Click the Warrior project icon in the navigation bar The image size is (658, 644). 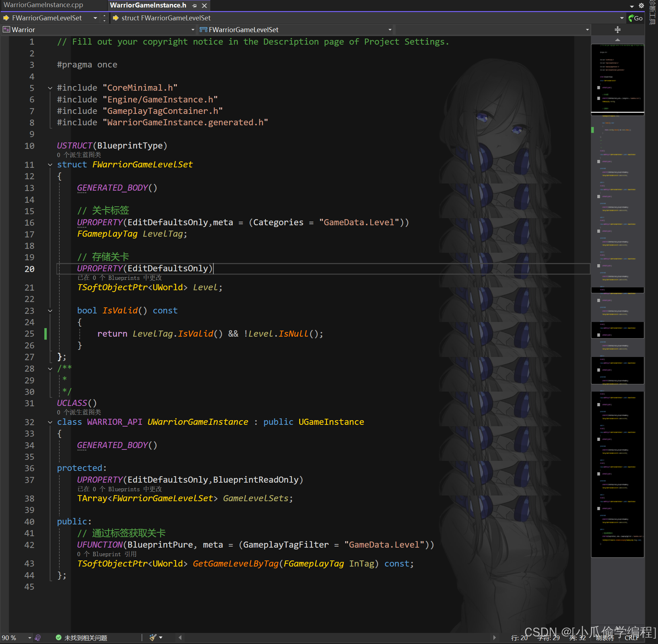click(6, 30)
